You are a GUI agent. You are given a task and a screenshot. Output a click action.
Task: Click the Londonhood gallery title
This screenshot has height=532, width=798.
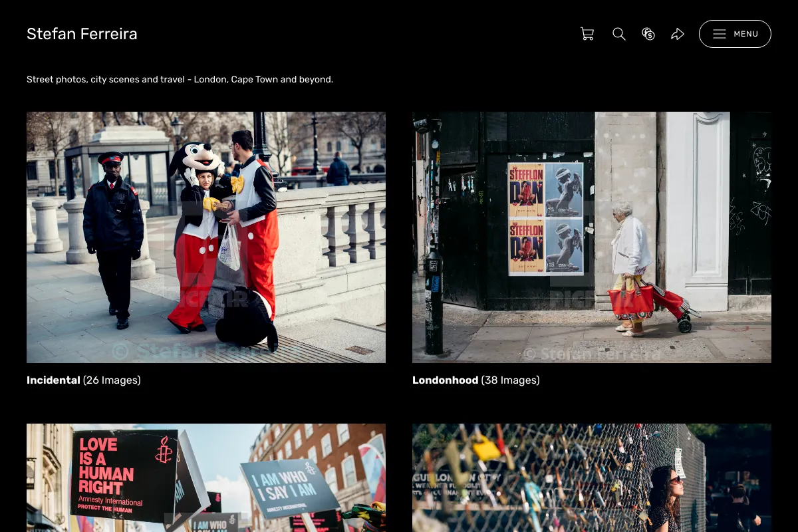click(445, 380)
